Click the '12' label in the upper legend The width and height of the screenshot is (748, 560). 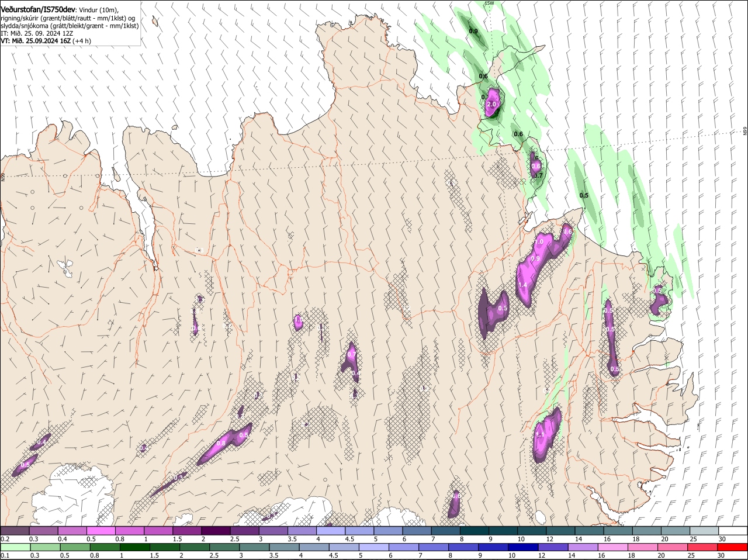549,539
